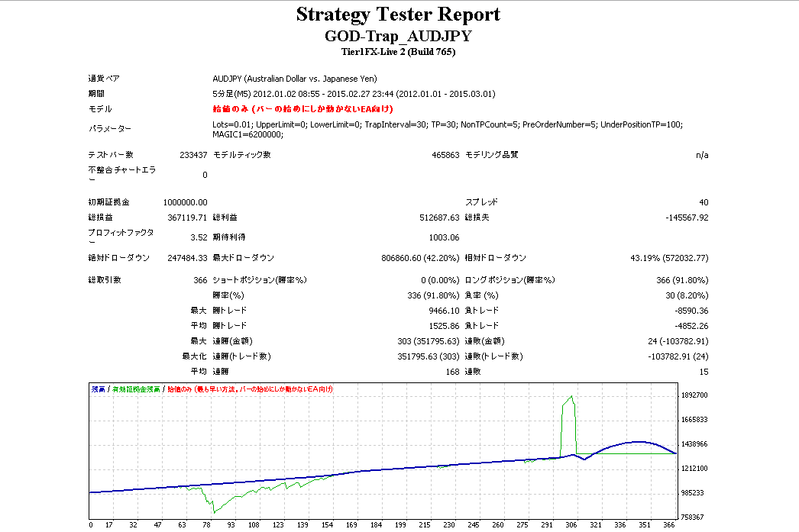Click the 期待利得 label
Image resolution: width=799 pixels, height=532 pixels.
click(229, 237)
